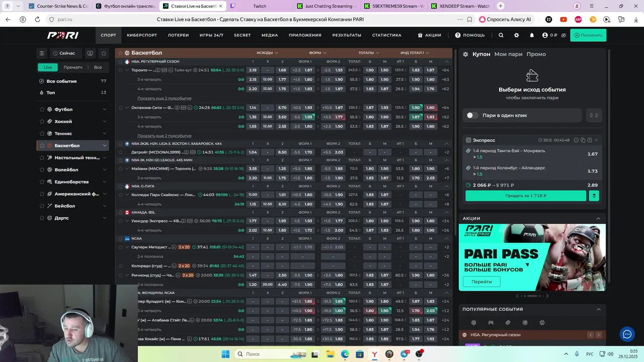Open the Акции link in header
The height and width of the screenshot is (362, 644).
coord(429,35)
